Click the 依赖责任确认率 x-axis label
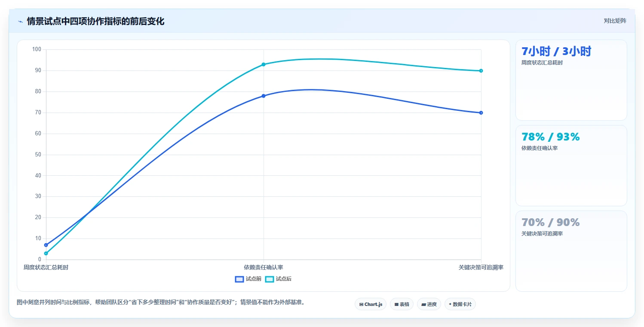The height and width of the screenshot is (327, 644). (x=264, y=267)
